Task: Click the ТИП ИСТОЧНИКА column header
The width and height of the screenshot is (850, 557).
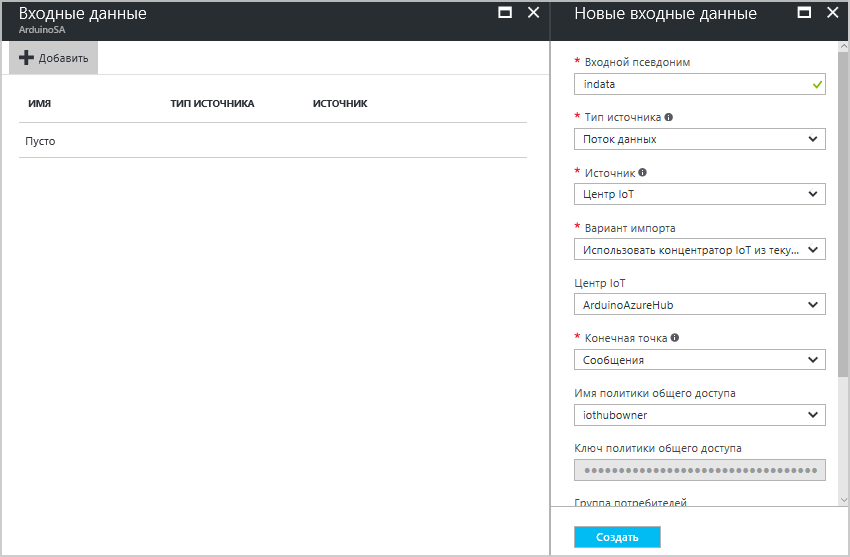Action: point(212,103)
